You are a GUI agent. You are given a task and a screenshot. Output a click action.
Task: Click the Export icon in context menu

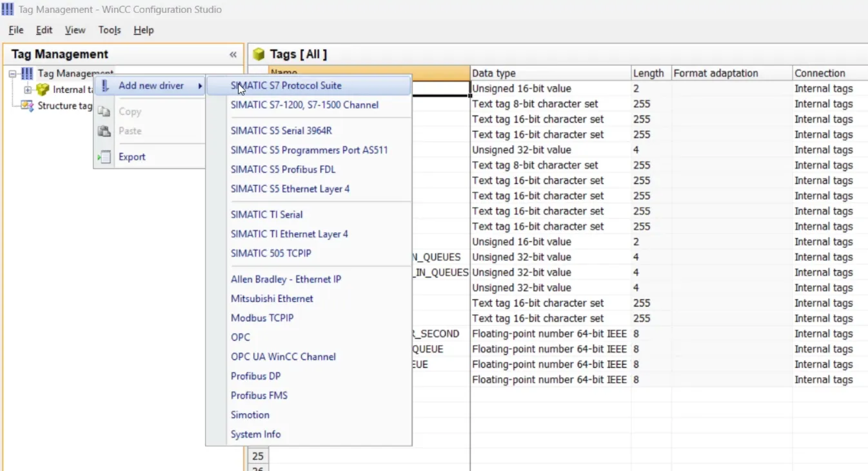(x=104, y=156)
